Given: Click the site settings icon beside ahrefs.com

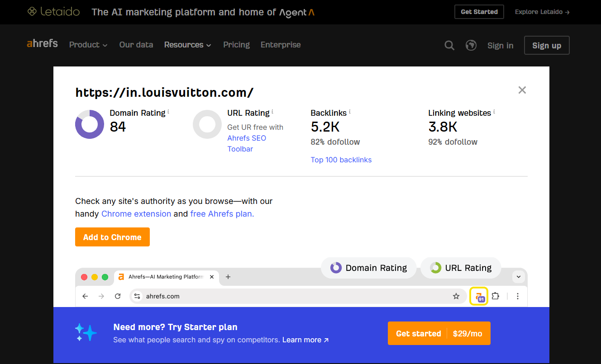Looking at the screenshot, I should coord(137,296).
